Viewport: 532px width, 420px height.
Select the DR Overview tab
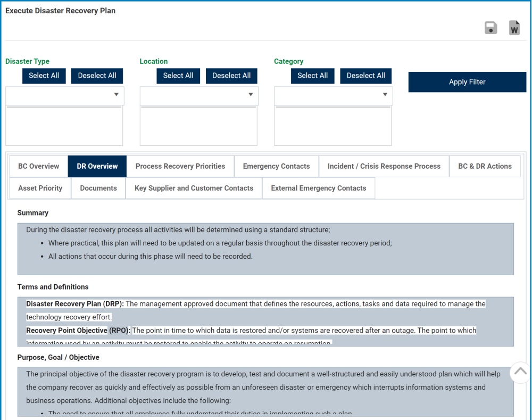pyautogui.click(x=97, y=167)
